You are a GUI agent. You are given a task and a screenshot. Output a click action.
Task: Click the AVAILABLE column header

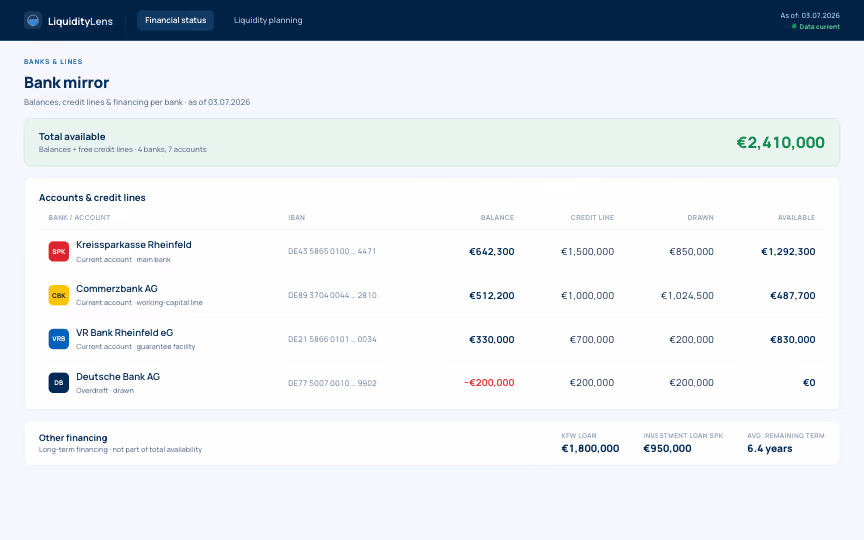pos(796,218)
